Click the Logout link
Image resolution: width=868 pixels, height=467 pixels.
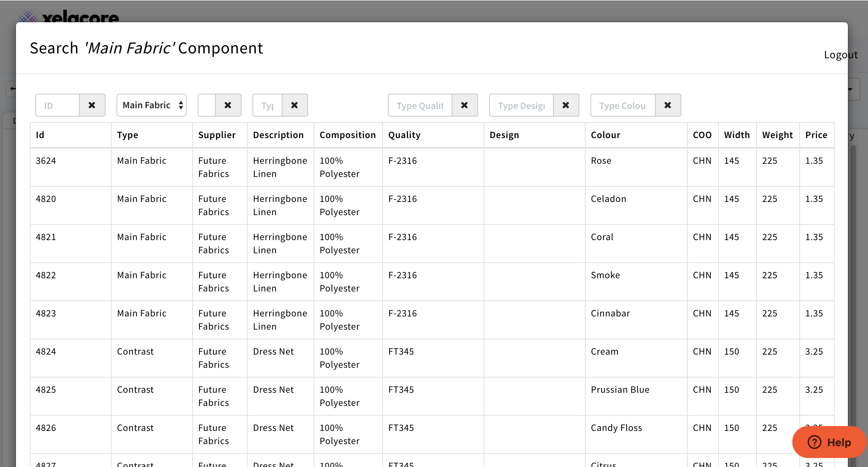(x=841, y=55)
